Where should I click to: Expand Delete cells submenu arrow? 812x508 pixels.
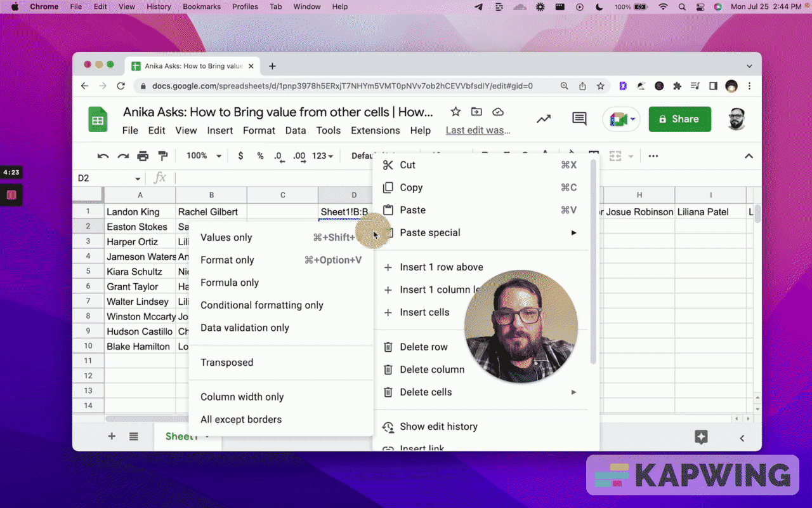(573, 392)
